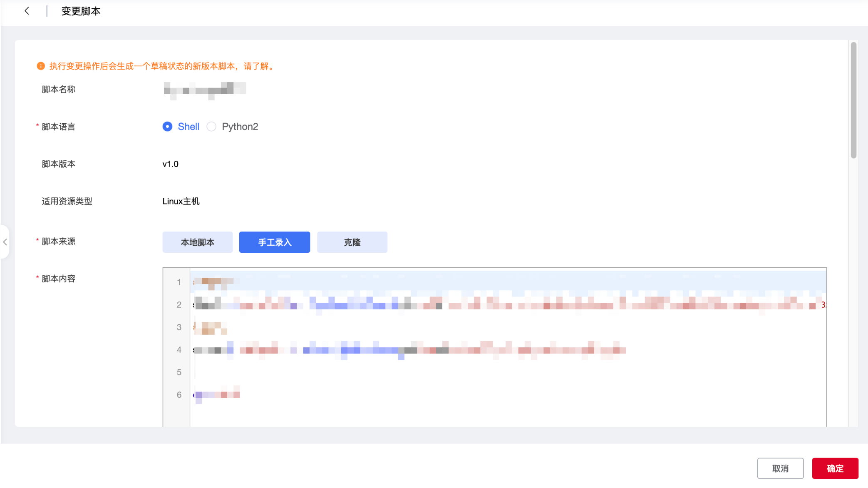Click the Python2 label text

(240, 127)
